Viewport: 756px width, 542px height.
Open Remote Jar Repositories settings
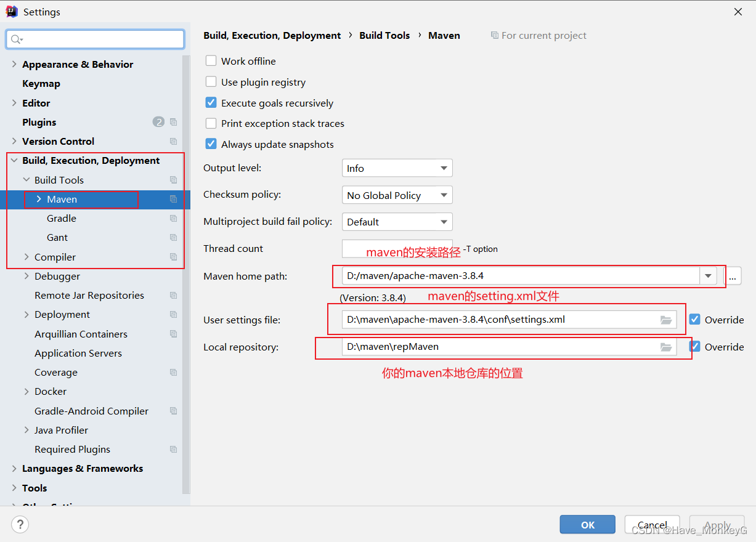click(89, 295)
